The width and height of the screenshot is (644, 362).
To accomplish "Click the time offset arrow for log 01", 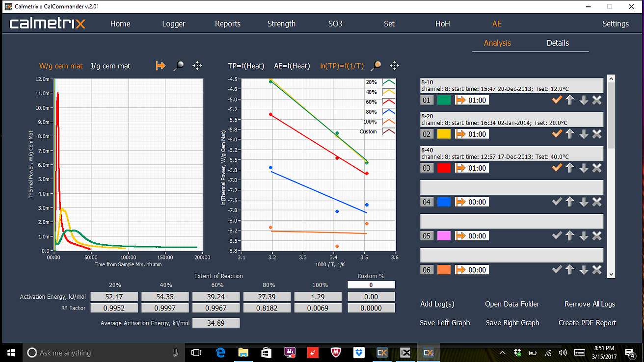I will point(461,100).
